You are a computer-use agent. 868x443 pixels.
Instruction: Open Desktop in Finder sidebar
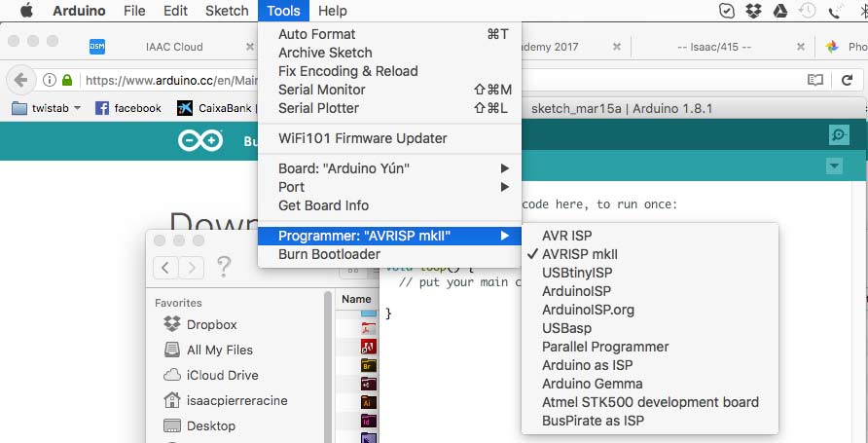[199, 425]
